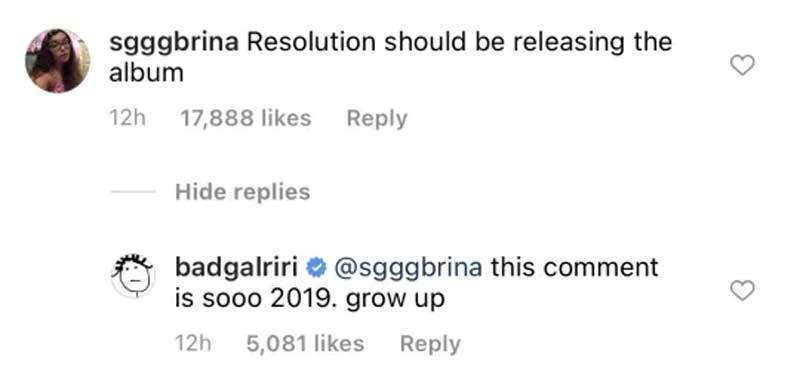Open the sgggbrina username link
Image resolution: width=800 pixels, height=369 pixels.
(173, 43)
